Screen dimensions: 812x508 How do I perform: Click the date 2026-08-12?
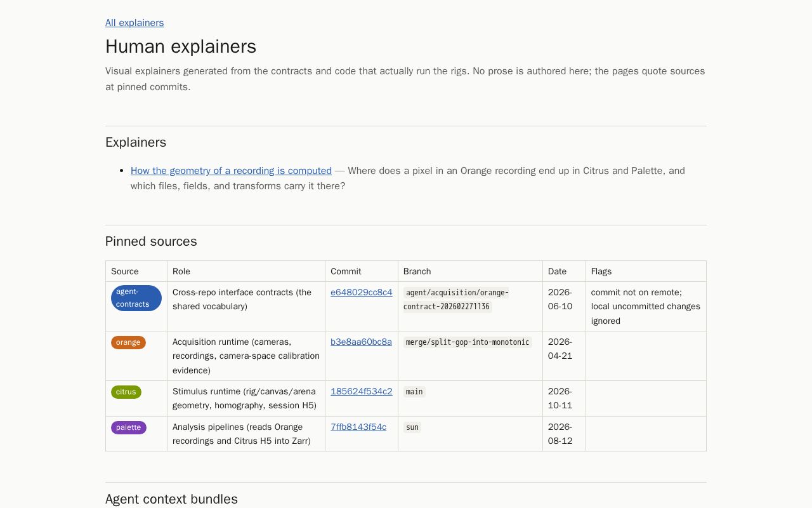[x=560, y=434]
